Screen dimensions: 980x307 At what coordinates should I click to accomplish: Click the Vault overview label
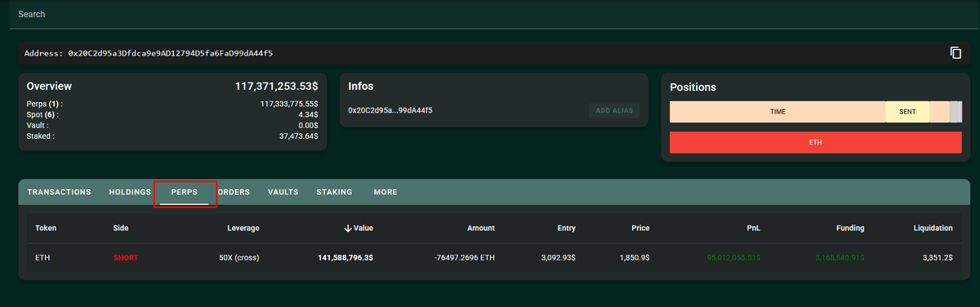pyautogui.click(x=38, y=126)
